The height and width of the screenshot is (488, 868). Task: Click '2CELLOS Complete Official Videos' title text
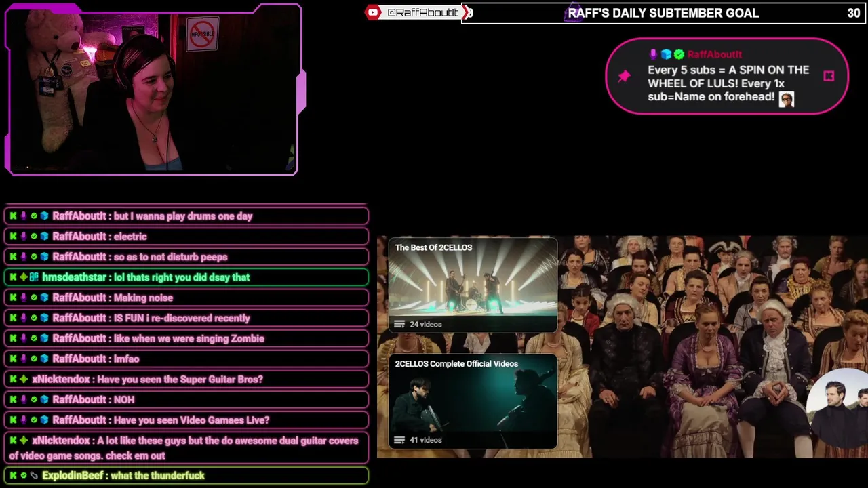click(456, 364)
